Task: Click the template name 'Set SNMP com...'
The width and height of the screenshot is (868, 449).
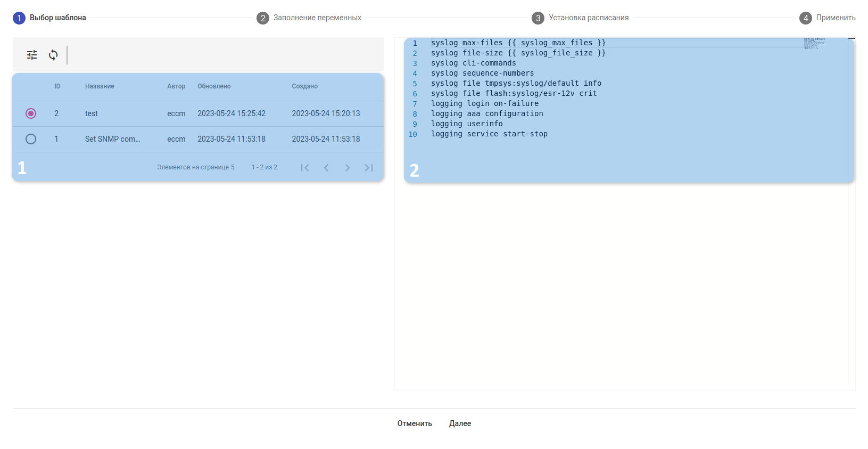Action: tap(113, 139)
